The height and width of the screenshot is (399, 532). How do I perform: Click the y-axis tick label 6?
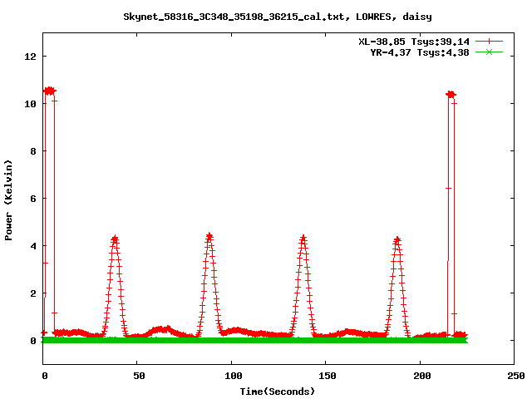point(33,199)
